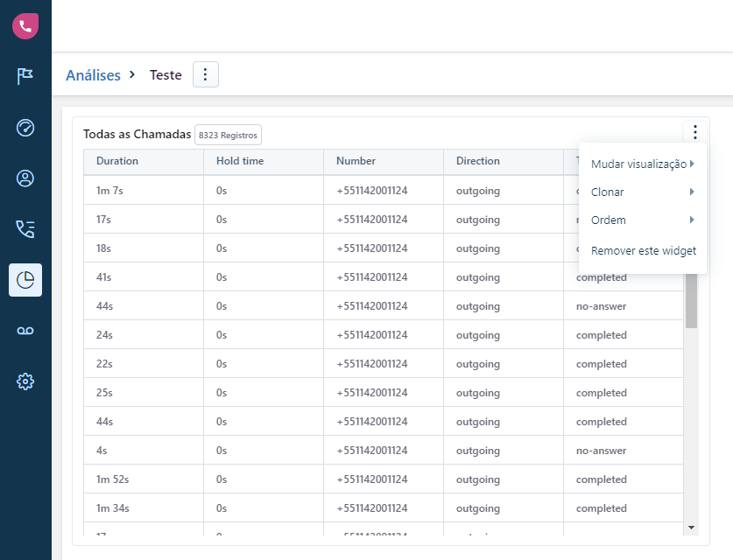Click the no-answer status in 4s row
This screenshot has height=560, width=733.
point(601,451)
